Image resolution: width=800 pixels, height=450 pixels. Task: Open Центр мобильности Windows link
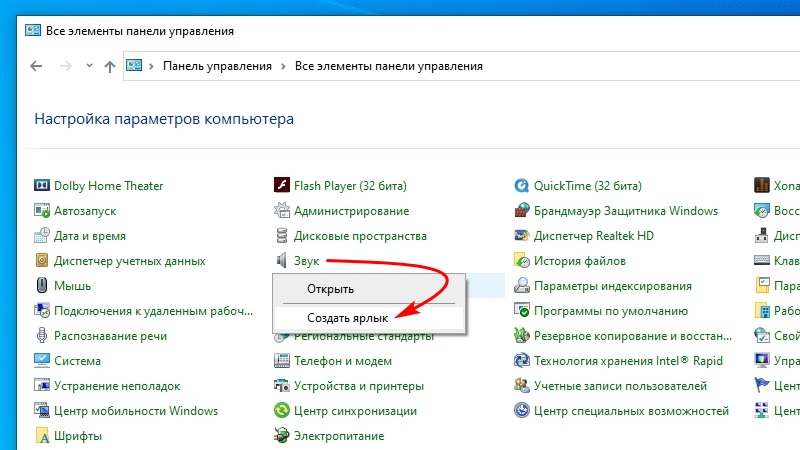click(136, 411)
